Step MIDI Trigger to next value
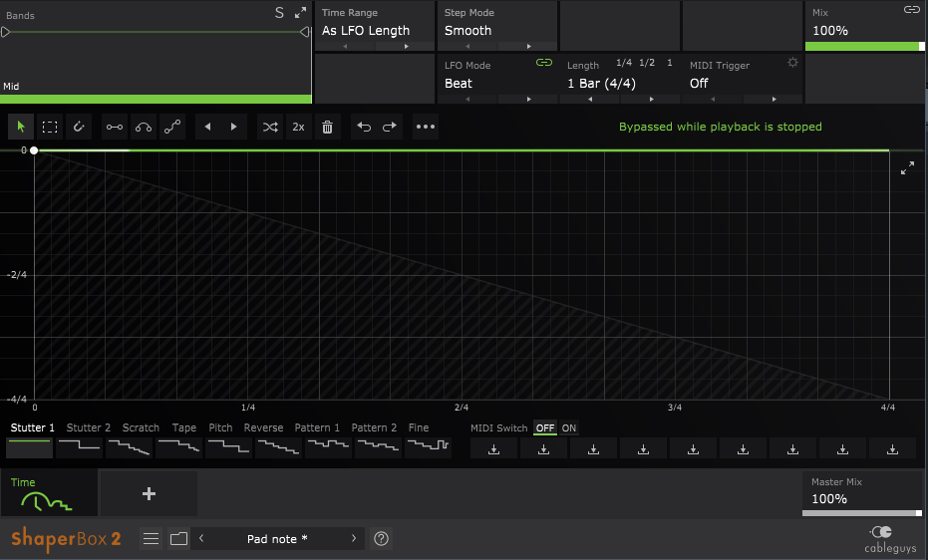 click(x=773, y=100)
